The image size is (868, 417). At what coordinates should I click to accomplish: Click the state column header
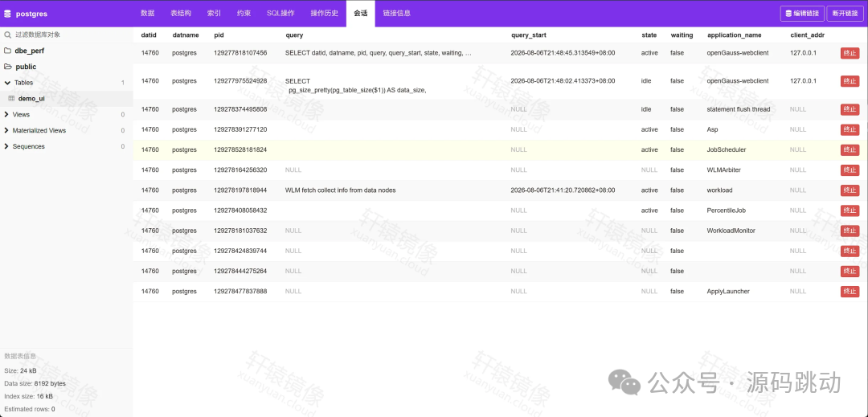tap(649, 35)
